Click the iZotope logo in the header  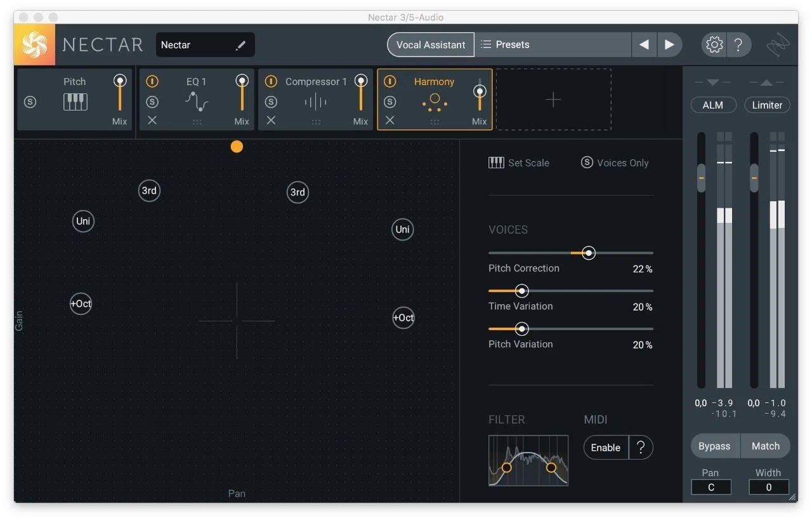click(778, 45)
